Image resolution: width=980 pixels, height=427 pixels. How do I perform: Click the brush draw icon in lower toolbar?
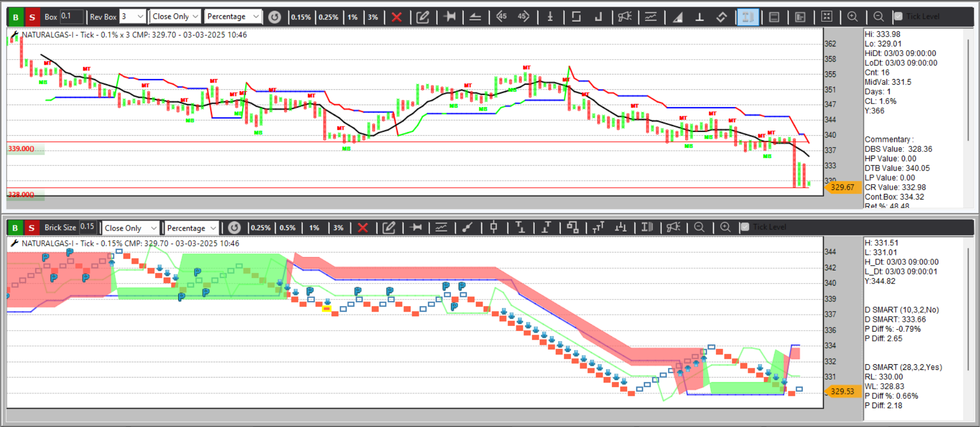tap(467, 228)
